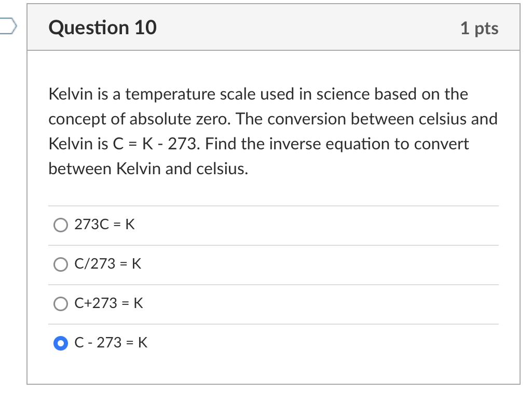The image size is (532, 405).
Task: Click the answer text C+273 = K
Action: (x=108, y=304)
